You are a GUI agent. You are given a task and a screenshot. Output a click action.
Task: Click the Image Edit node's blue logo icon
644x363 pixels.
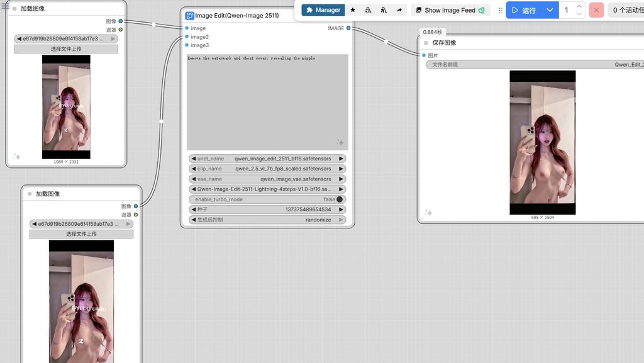(189, 16)
